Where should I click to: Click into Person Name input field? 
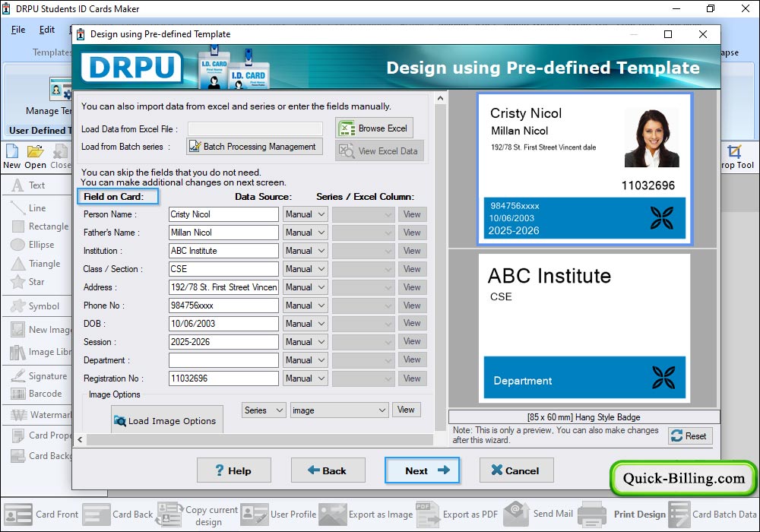(223, 214)
